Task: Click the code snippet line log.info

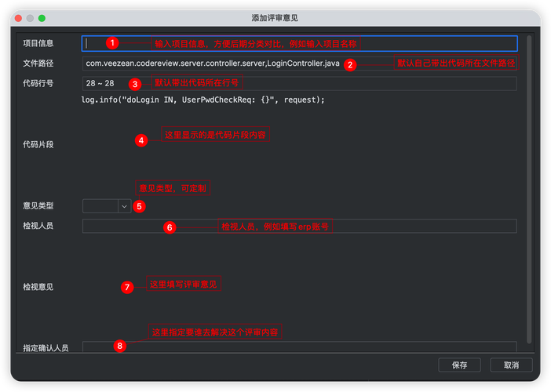Action: (203, 100)
